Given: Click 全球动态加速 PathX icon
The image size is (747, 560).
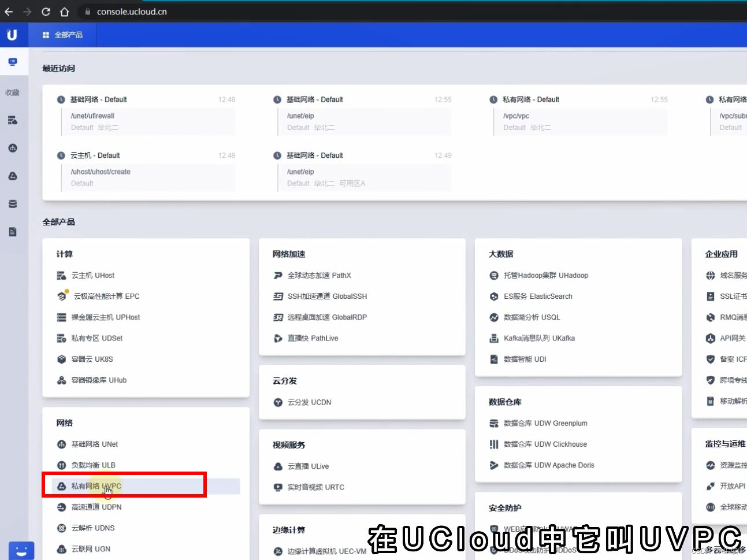Looking at the screenshot, I should click(x=278, y=276).
